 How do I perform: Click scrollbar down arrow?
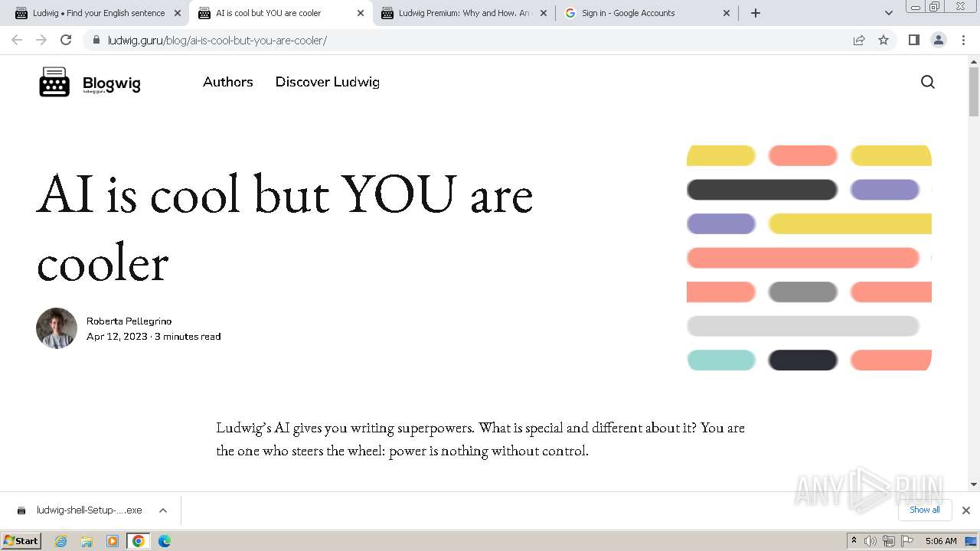tap(973, 484)
